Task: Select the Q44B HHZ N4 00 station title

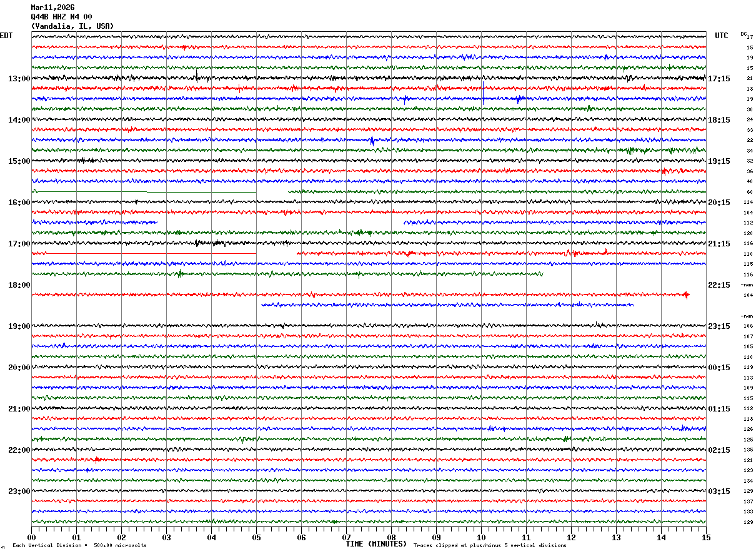Action: point(61,17)
